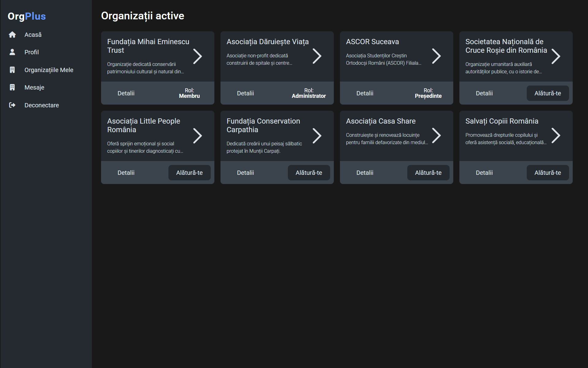View Detalii for ASCOR Suceava
Viewport: 588px width, 368px height.
pyautogui.click(x=365, y=93)
